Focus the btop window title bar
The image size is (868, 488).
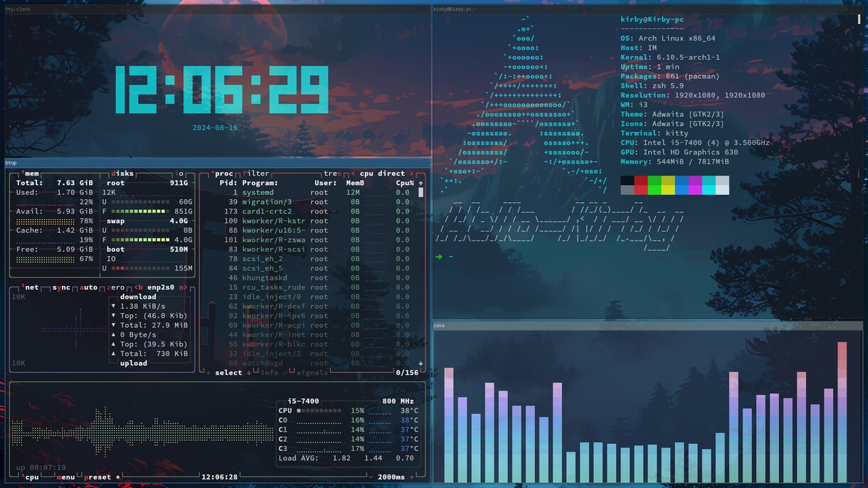(218, 162)
